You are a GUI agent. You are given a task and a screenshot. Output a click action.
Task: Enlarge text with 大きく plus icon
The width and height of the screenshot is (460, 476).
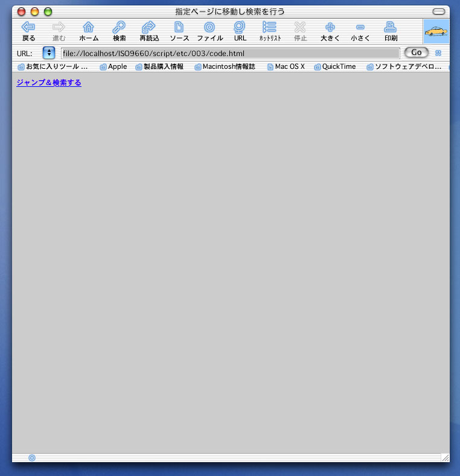[x=330, y=31]
